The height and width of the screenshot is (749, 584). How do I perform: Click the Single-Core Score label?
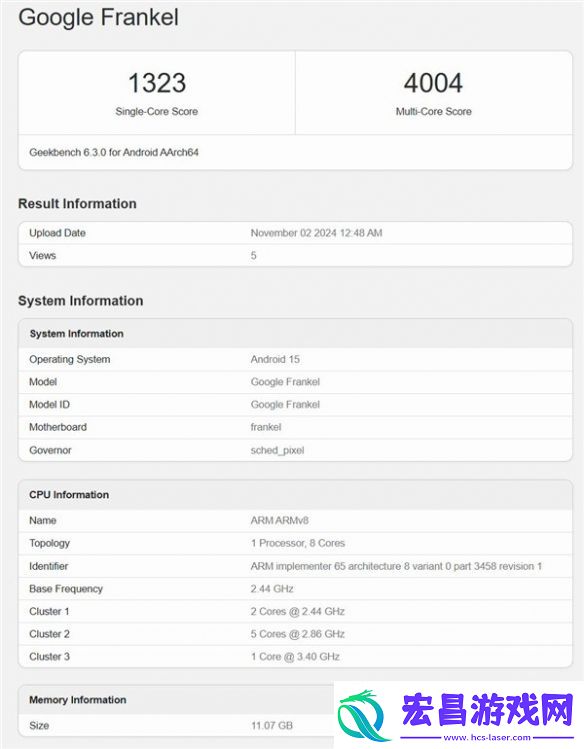click(157, 111)
